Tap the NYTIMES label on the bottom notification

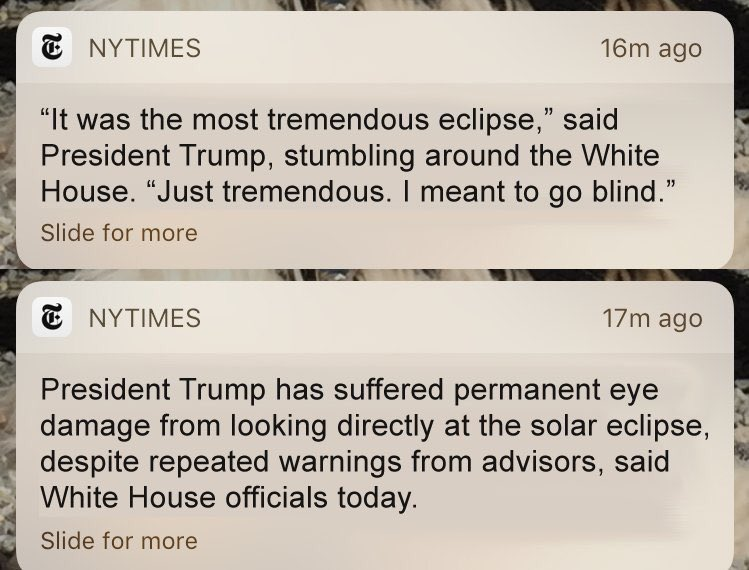[145, 318]
